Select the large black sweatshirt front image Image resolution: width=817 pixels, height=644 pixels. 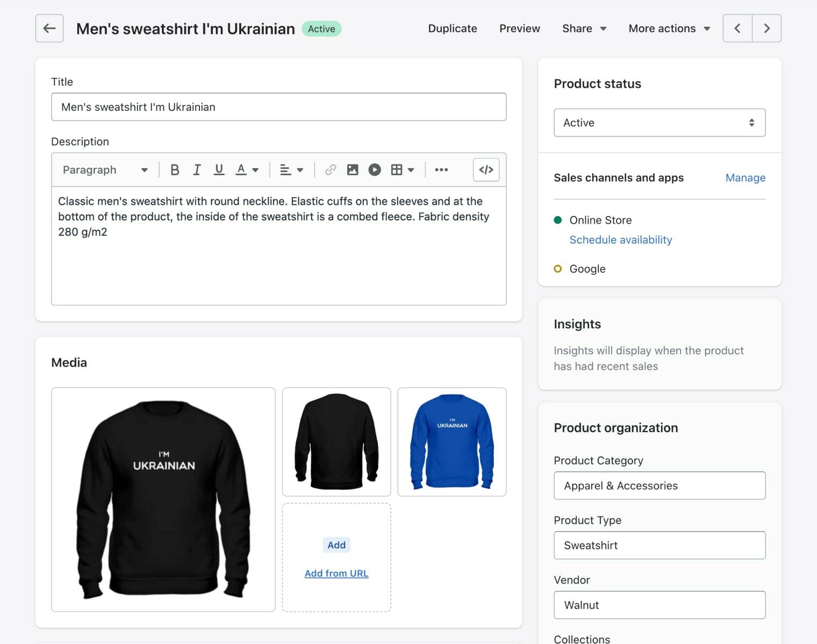click(163, 500)
